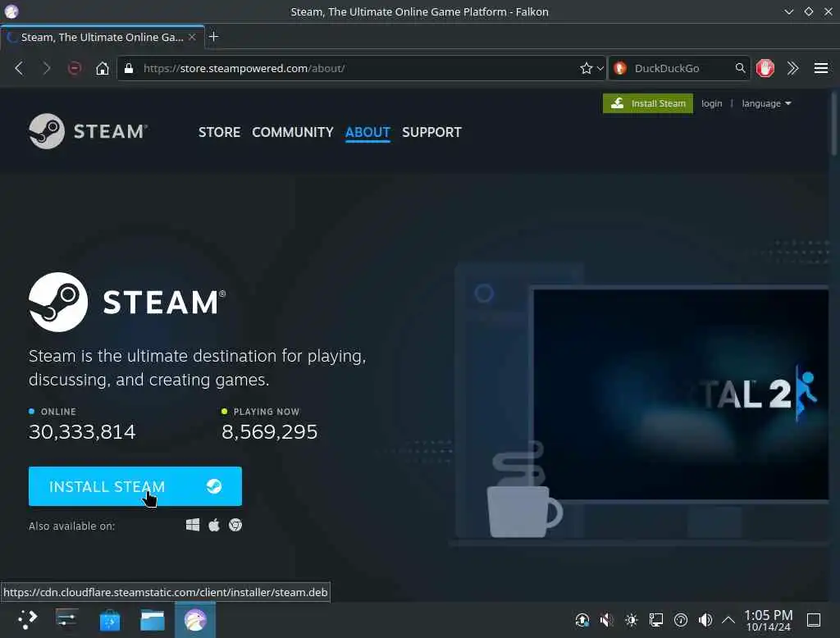Expand the address bar history dropdown arrow

point(600,69)
